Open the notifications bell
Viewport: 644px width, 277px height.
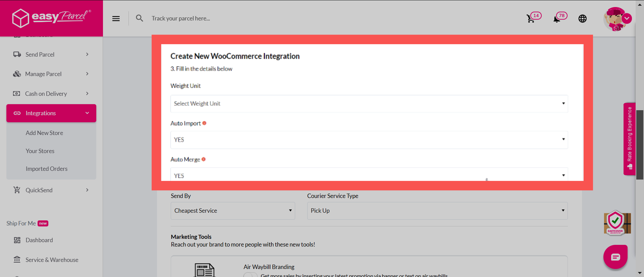(x=560, y=17)
